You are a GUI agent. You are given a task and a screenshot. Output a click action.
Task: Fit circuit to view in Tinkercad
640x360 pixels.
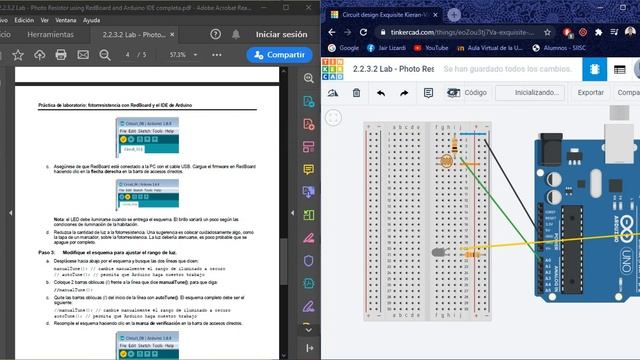point(333,118)
